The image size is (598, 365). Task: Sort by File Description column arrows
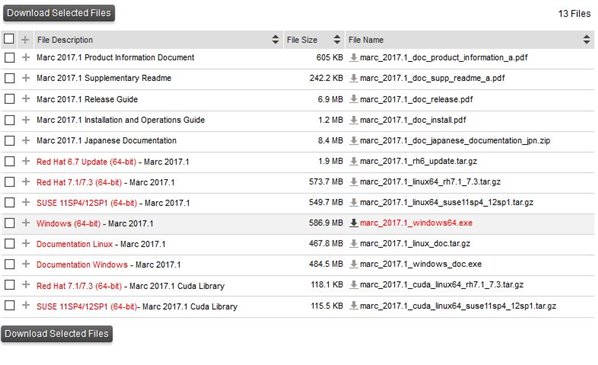tap(275, 39)
